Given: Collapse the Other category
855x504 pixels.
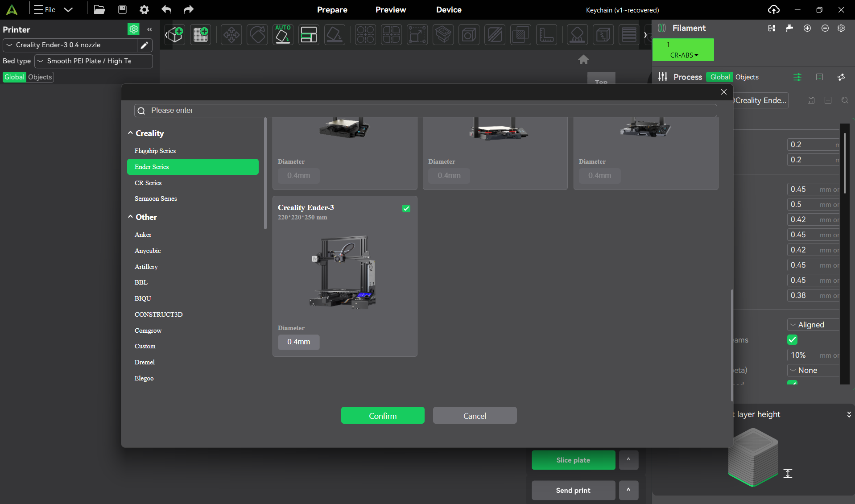Looking at the screenshot, I should (x=130, y=217).
